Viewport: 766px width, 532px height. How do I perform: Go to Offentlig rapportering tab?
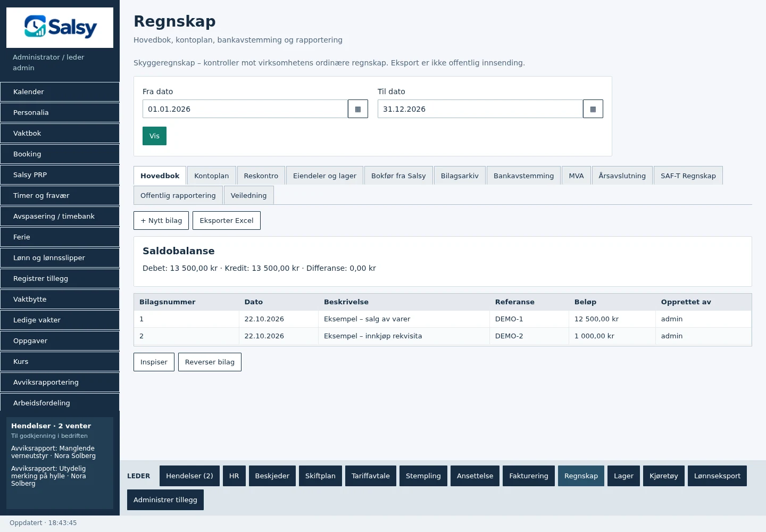178,195
